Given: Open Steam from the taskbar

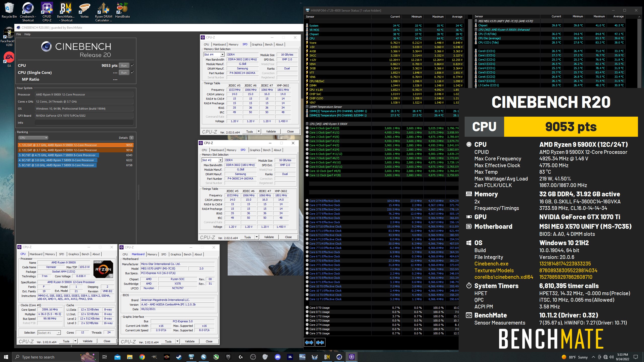Looking at the screenshot, I should (x=179, y=357).
